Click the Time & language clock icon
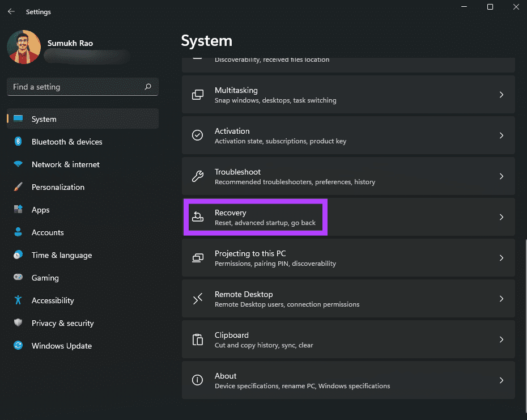The image size is (527, 420). click(18, 255)
